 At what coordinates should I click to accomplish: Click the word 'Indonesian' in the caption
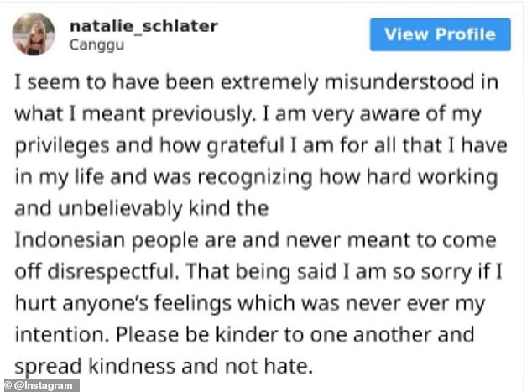[x=70, y=240]
